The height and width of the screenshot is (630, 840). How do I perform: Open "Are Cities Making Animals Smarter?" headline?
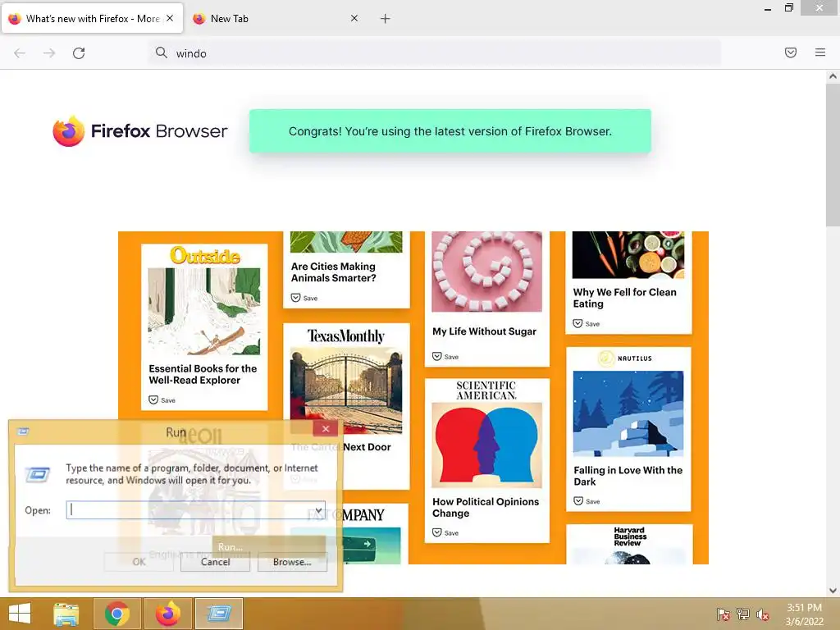[x=333, y=272]
